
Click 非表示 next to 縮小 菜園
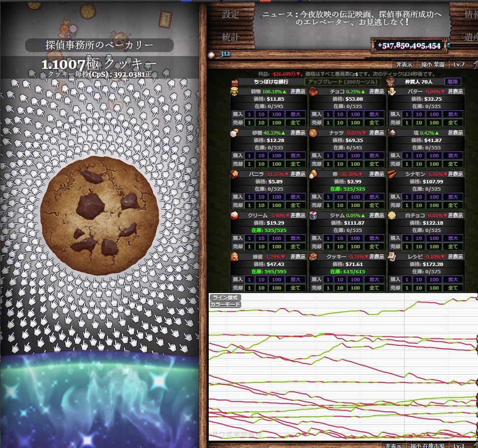pos(404,64)
